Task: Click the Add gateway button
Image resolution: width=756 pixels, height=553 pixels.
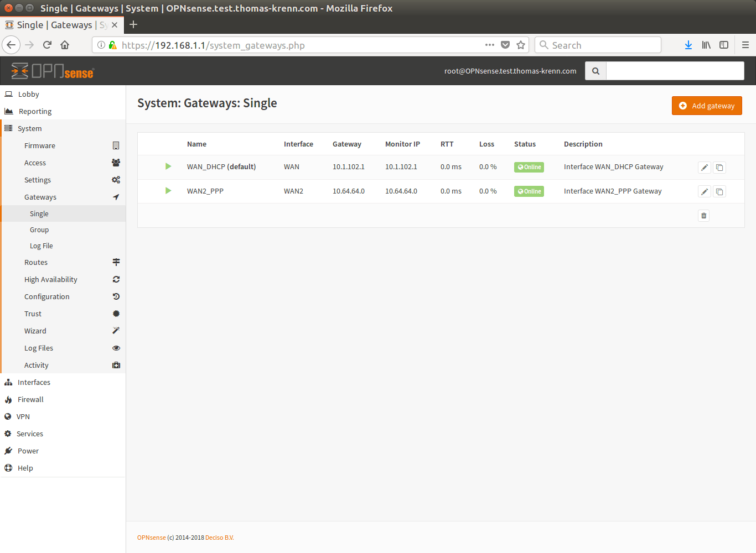Action: click(x=707, y=106)
